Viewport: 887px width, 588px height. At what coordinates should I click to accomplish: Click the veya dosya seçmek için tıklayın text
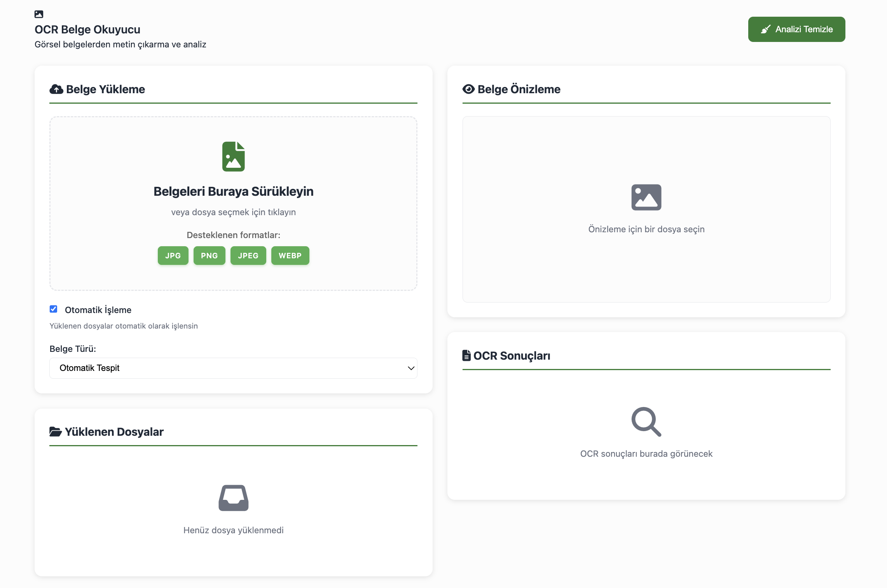[233, 212]
